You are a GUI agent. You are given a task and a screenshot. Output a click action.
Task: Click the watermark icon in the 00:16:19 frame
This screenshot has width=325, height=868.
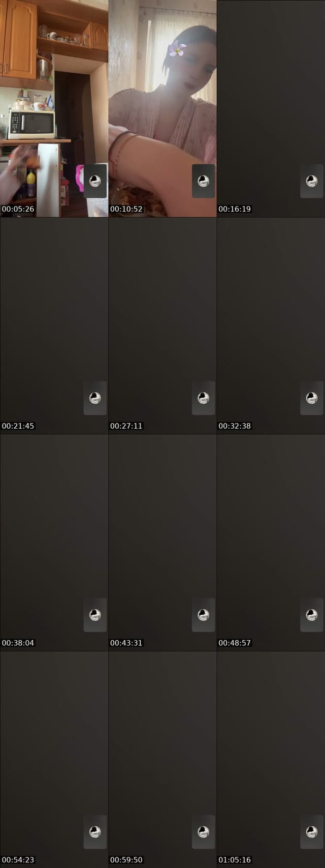pos(312,181)
